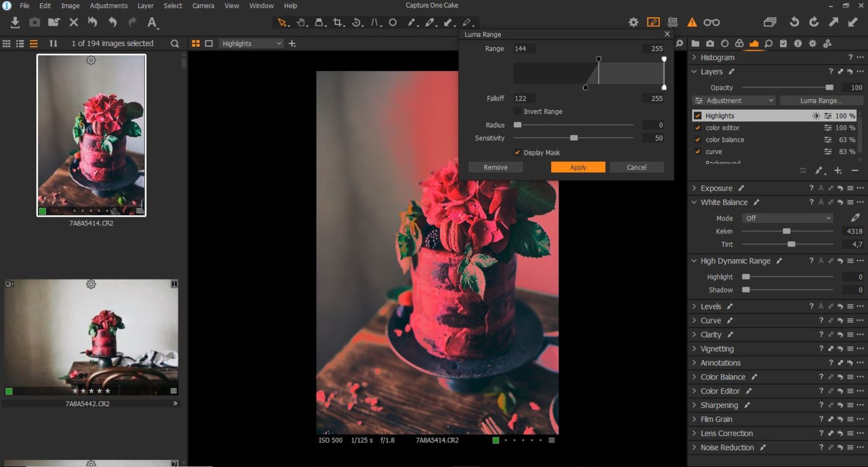Open the Metadata info tool tab

click(x=797, y=43)
